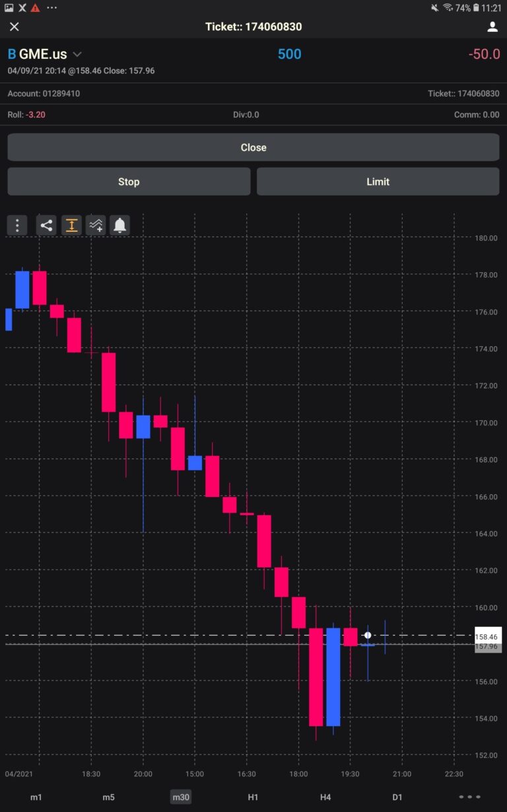
Task: Open the X notification in the status bar
Action: pyautogui.click(x=22, y=8)
